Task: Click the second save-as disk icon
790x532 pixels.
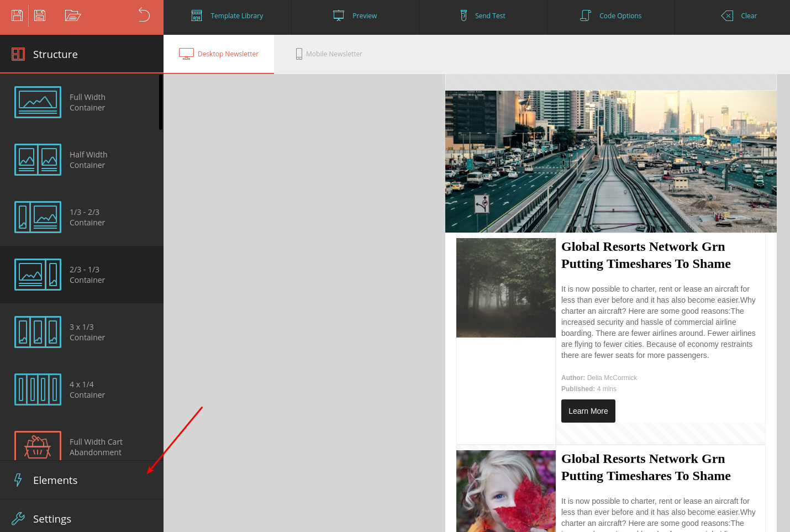Action: tap(40, 15)
